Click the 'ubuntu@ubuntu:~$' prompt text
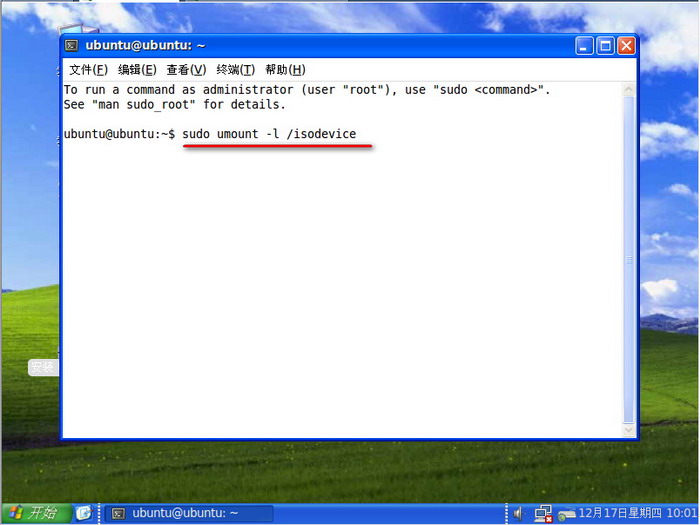Screen dimensions: 700x525 point(120,134)
